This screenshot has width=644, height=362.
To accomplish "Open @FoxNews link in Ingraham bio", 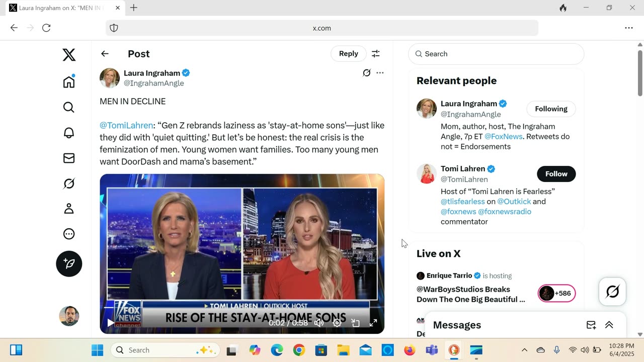I will coord(503,136).
